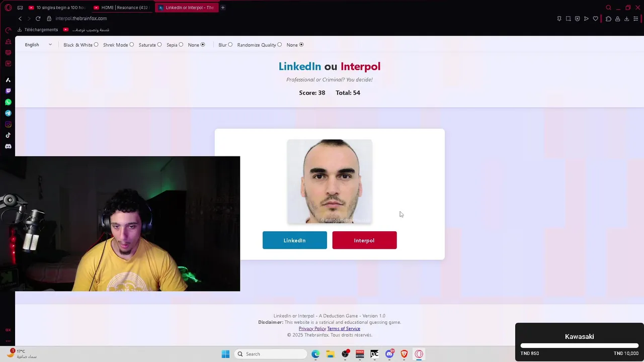644x362 pixels.
Task: Click the mugshot photo thumbnail
Action: tap(330, 182)
